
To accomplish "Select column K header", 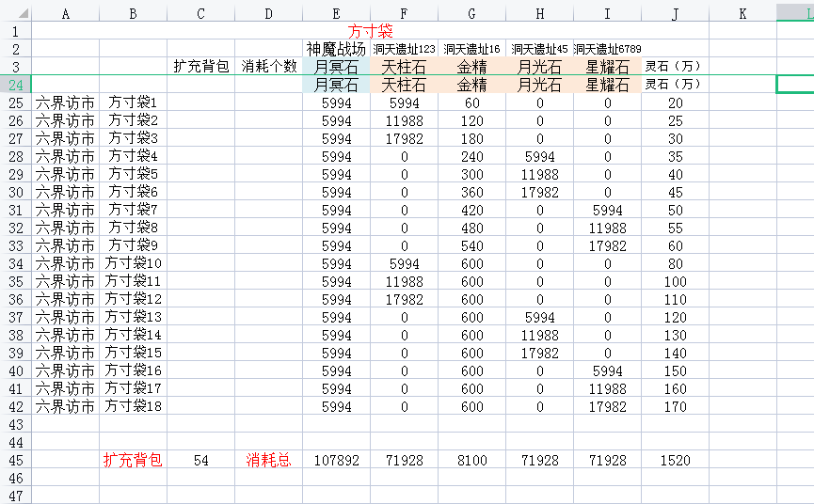I will tap(742, 14).
